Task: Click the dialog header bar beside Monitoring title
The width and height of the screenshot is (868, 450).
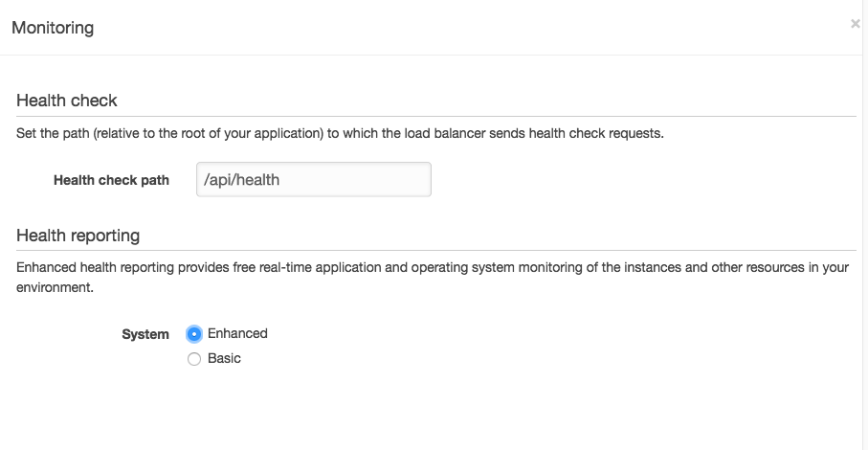Action: click(x=471, y=28)
